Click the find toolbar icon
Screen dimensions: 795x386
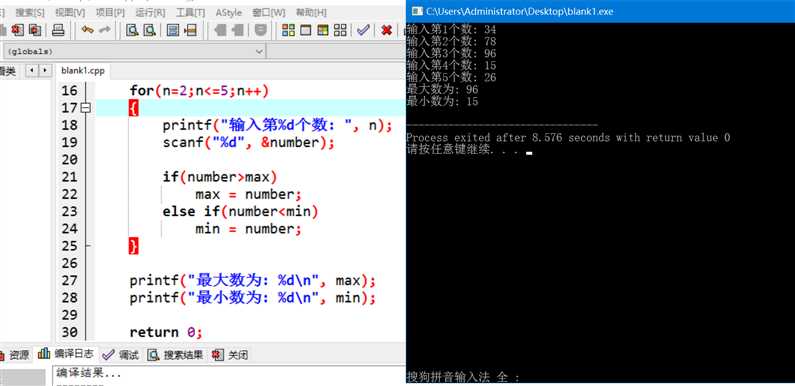(132, 30)
